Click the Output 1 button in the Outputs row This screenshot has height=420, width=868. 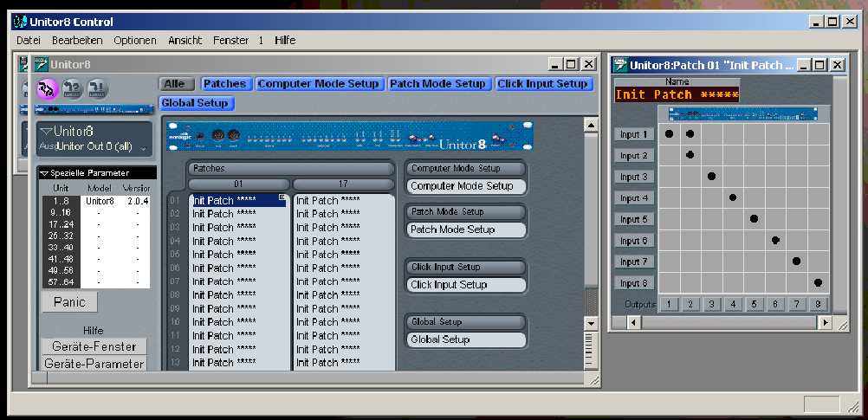[x=669, y=304]
